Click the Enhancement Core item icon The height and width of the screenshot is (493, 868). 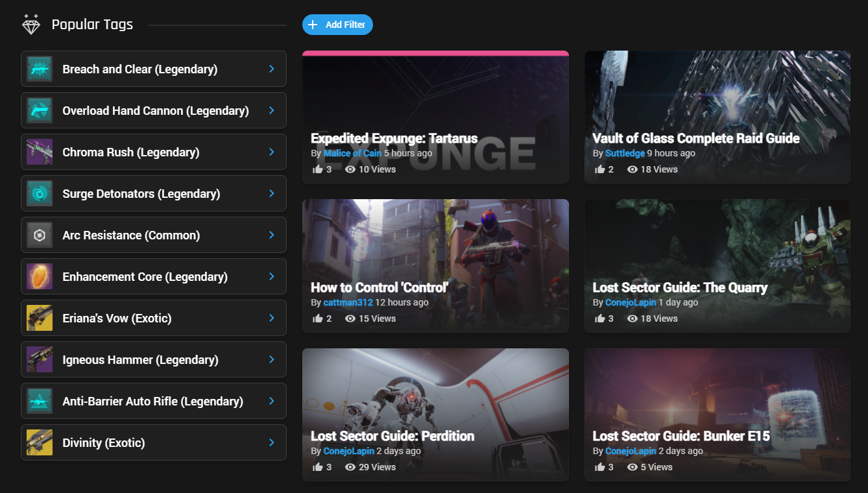coord(40,276)
